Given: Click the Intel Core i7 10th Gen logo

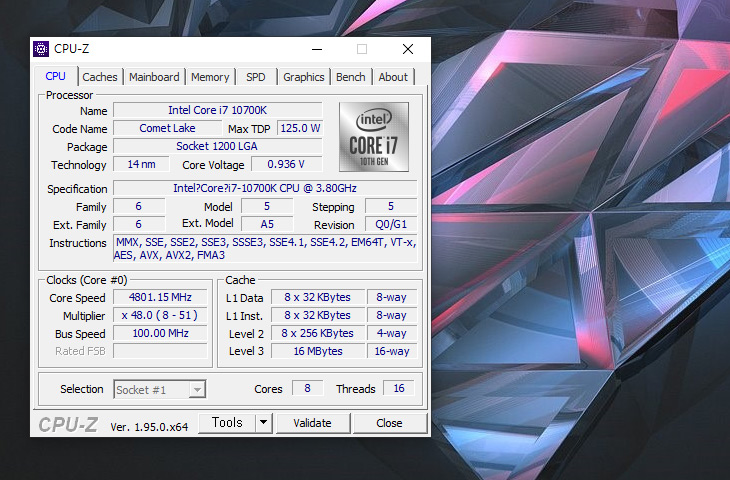Looking at the screenshot, I should (x=374, y=137).
